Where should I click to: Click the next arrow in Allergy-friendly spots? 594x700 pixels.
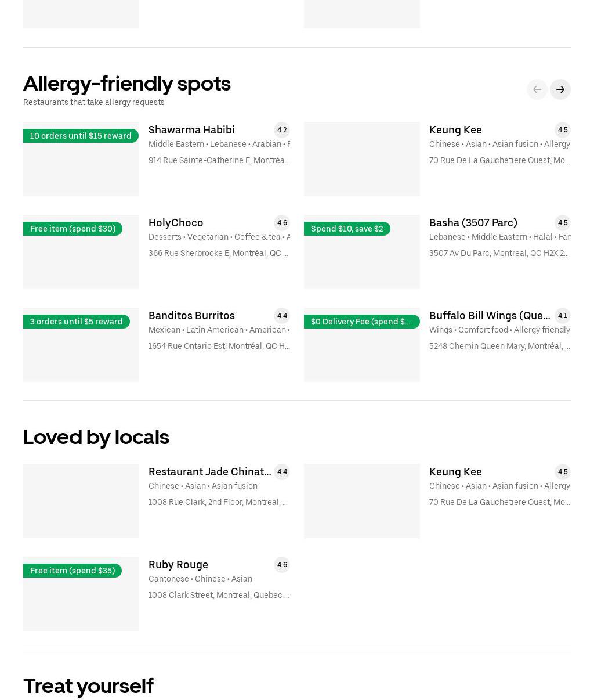click(x=560, y=89)
